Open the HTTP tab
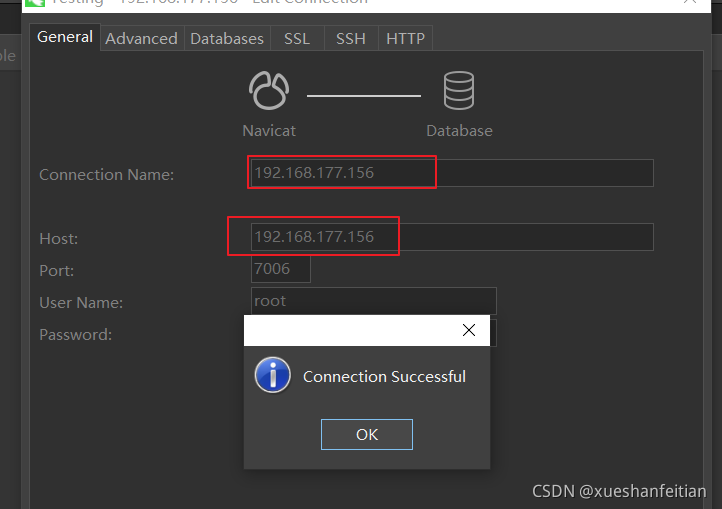 coord(405,38)
